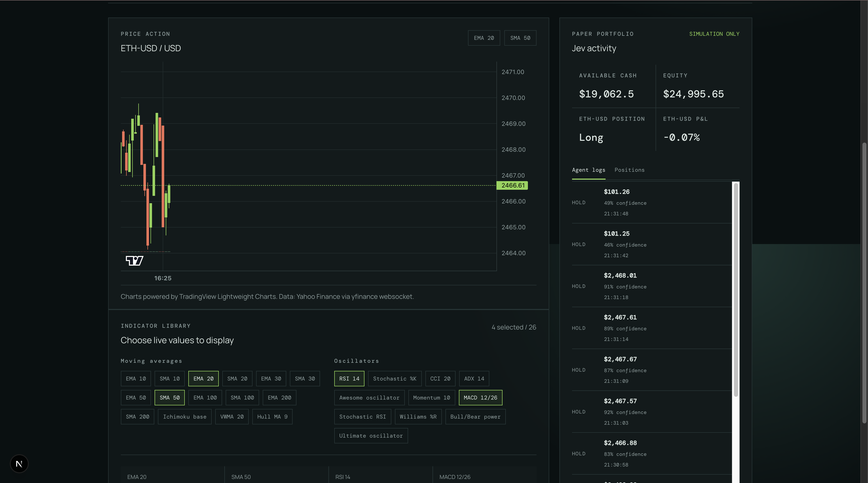Click the RSI 14 live value card

click(x=380, y=475)
